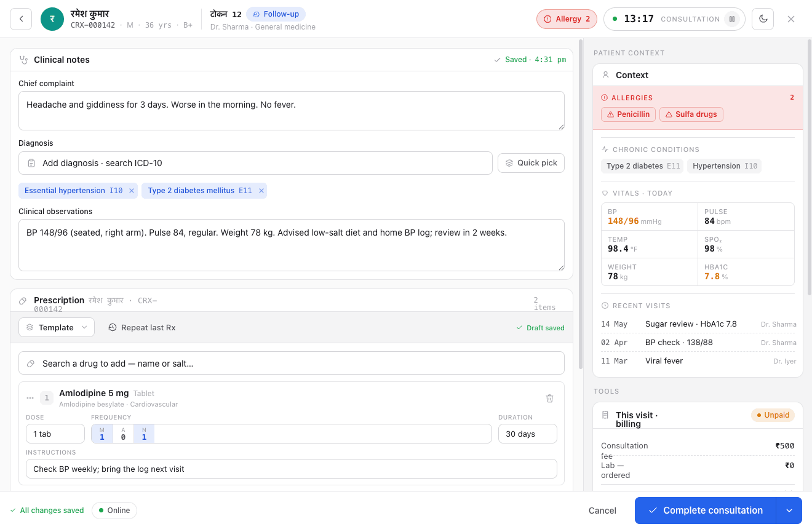
Task: Go back using the left chevron button
Action: pos(21,19)
